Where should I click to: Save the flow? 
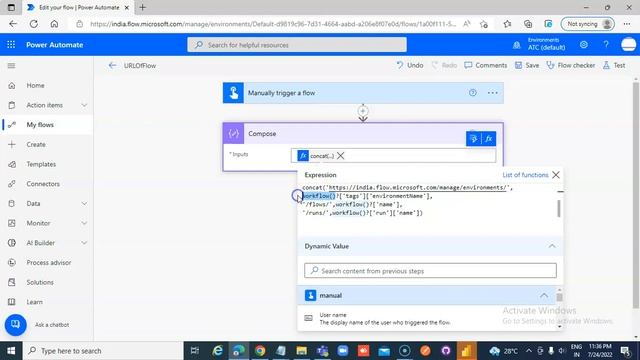point(527,65)
